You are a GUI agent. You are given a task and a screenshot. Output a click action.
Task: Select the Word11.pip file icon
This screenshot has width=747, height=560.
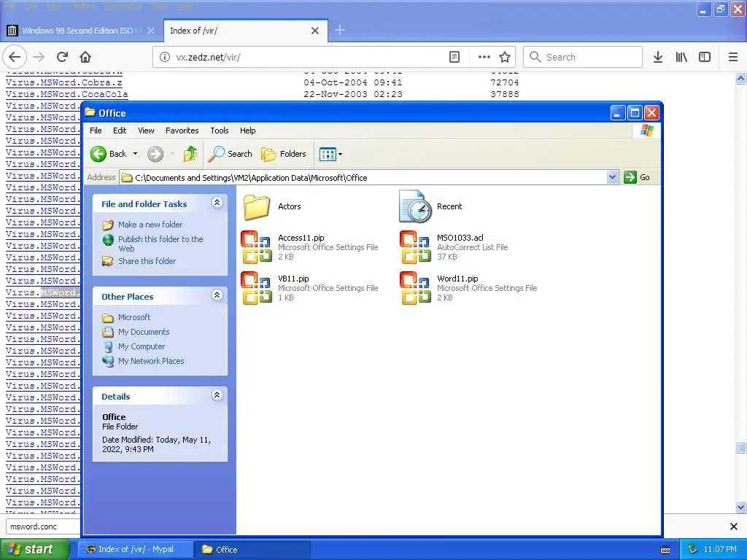tap(415, 288)
